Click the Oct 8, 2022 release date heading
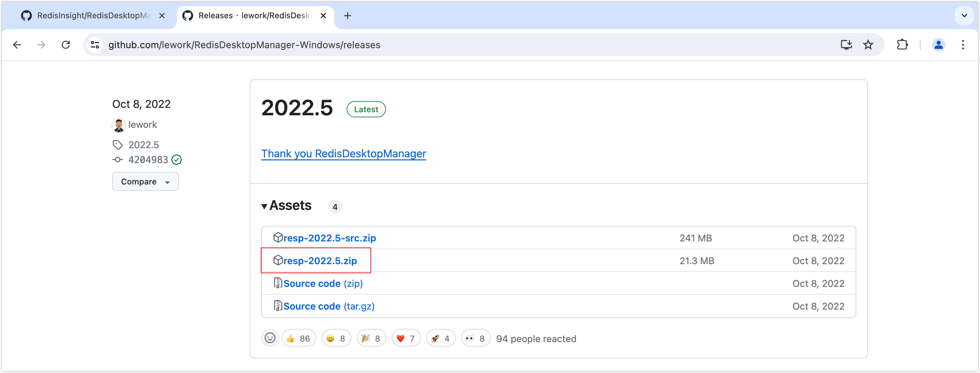This screenshot has width=980, height=373. [x=141, y=104]
